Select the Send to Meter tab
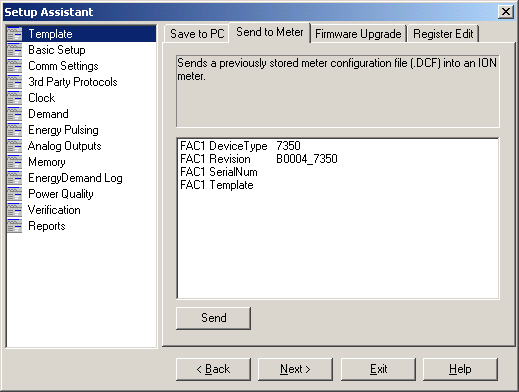Viewport: 519px width, 392px height. pyautogui.click(x=270, y=32)
